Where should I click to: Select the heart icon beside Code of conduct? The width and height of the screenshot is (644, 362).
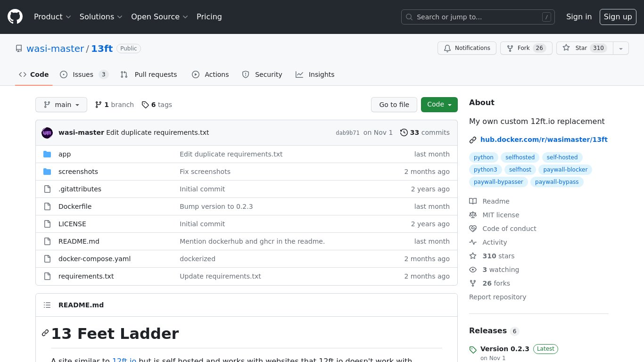point(473,229)
